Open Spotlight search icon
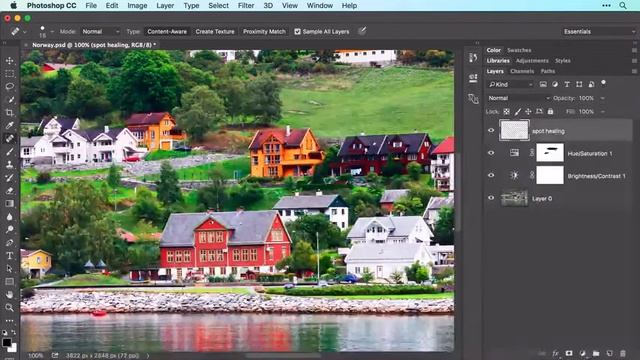640x360 pixels. click(x=622, y=6)
